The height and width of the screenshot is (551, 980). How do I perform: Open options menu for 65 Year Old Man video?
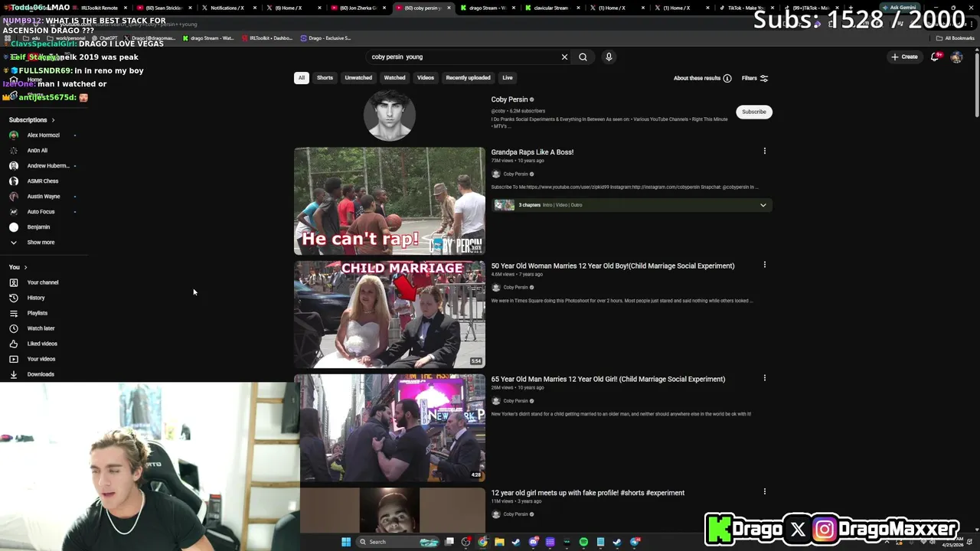pos(764,378)
